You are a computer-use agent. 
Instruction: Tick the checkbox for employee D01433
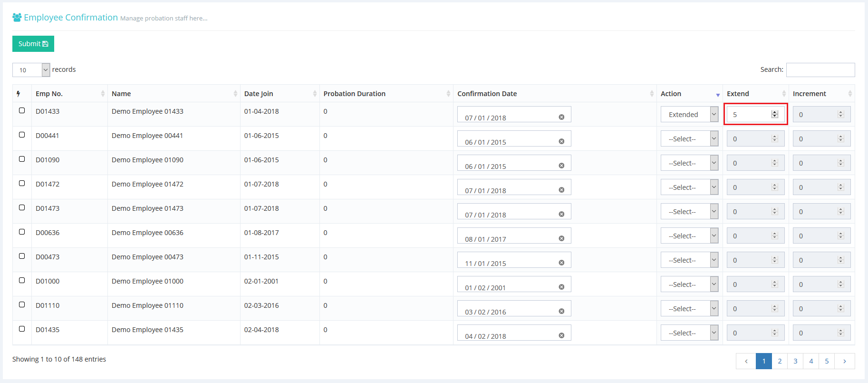[x=22, y=110]
